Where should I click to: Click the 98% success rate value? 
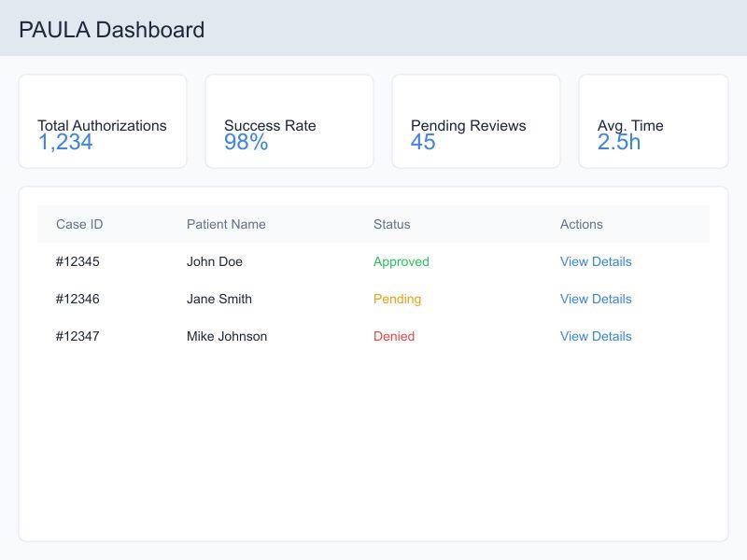247,142
